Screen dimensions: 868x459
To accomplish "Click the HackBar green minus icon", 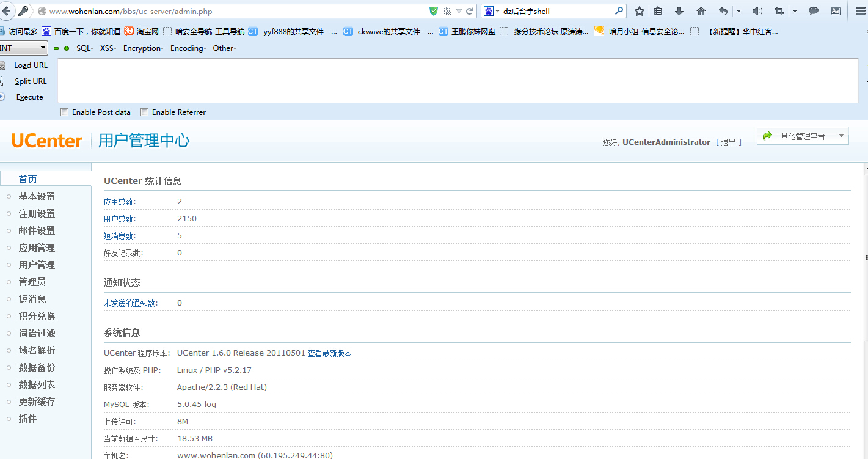I will (56, 48).
